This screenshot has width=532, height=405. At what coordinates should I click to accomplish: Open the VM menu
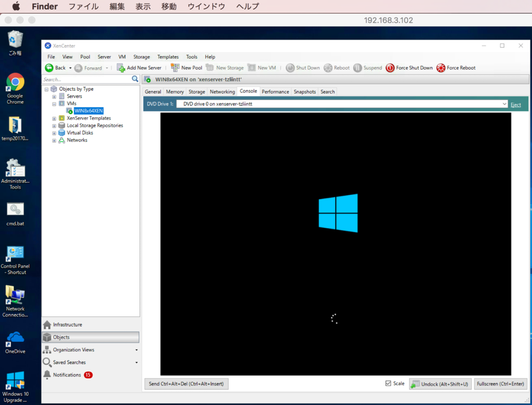[x=122, y=57]
